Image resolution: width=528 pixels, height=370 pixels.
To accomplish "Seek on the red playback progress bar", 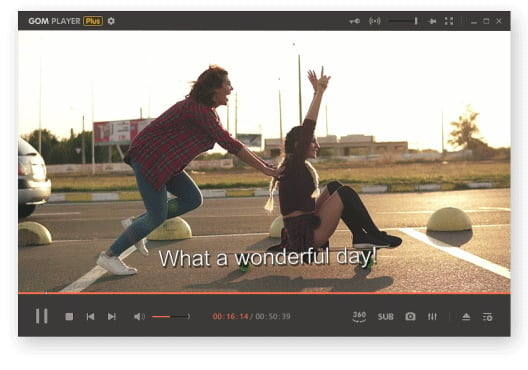I will pos(264,293).
